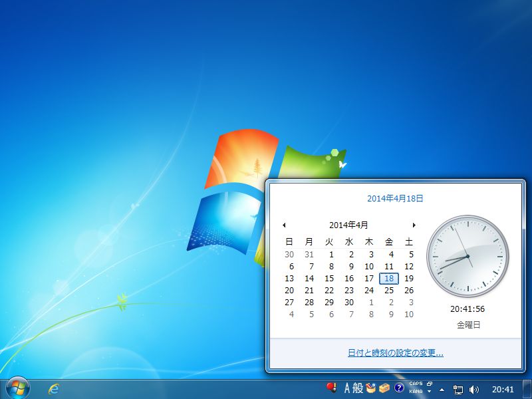Screen dimensions: 532x399
Task: Select April 19 in the calendar
Action: 409,279
